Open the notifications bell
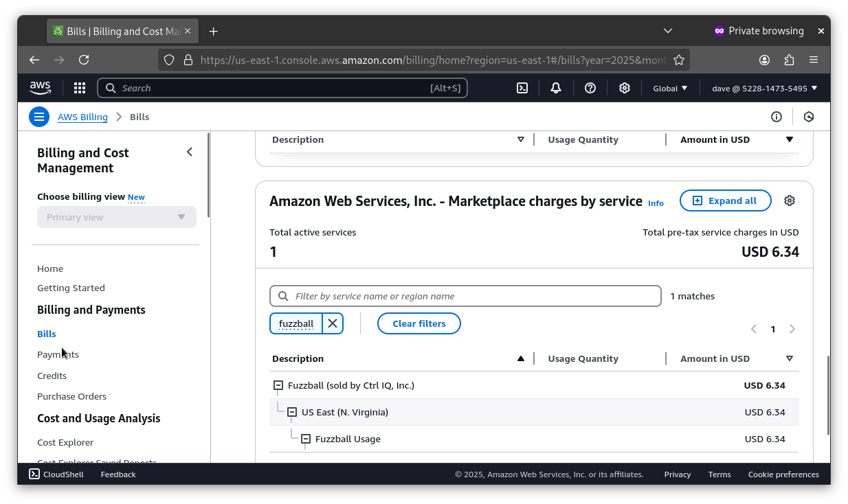 coord(556,88)
